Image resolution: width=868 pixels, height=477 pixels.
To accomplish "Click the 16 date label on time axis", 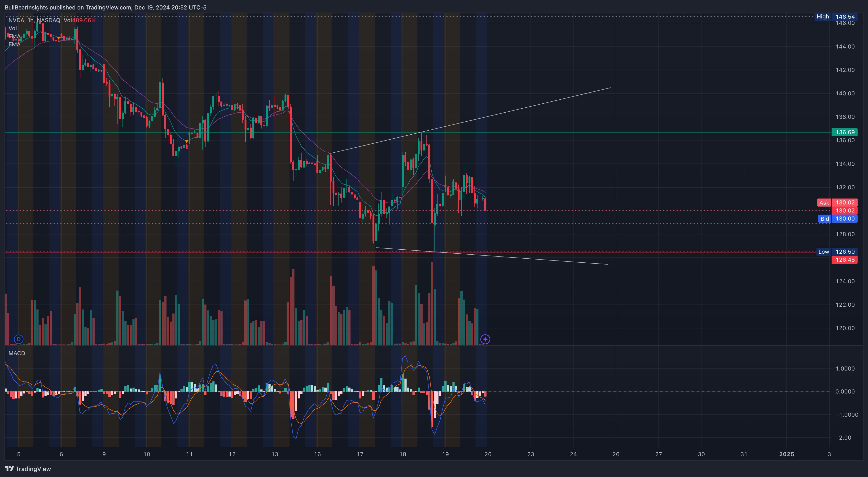I will (317, 455).
